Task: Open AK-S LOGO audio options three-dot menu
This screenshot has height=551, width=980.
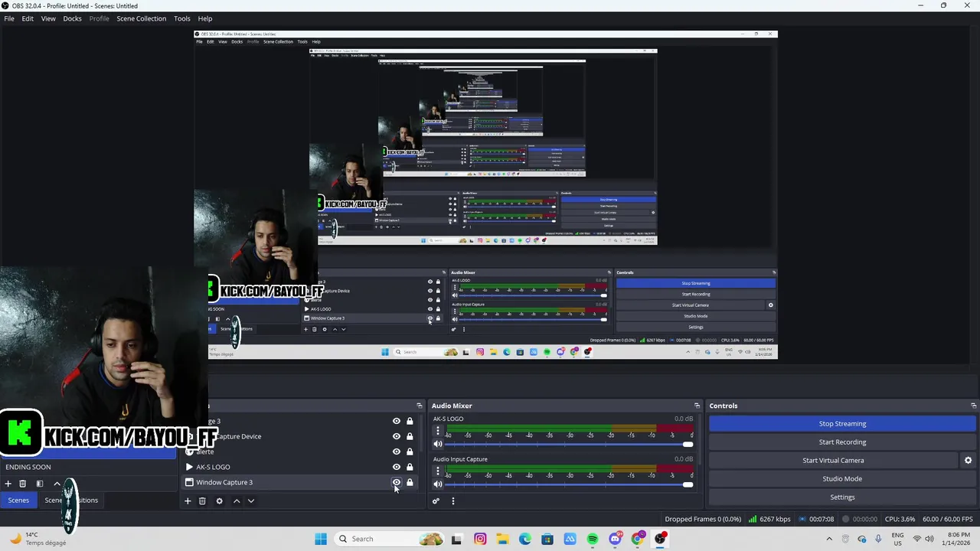Action: pyautogui.click(x=438, y=431)
